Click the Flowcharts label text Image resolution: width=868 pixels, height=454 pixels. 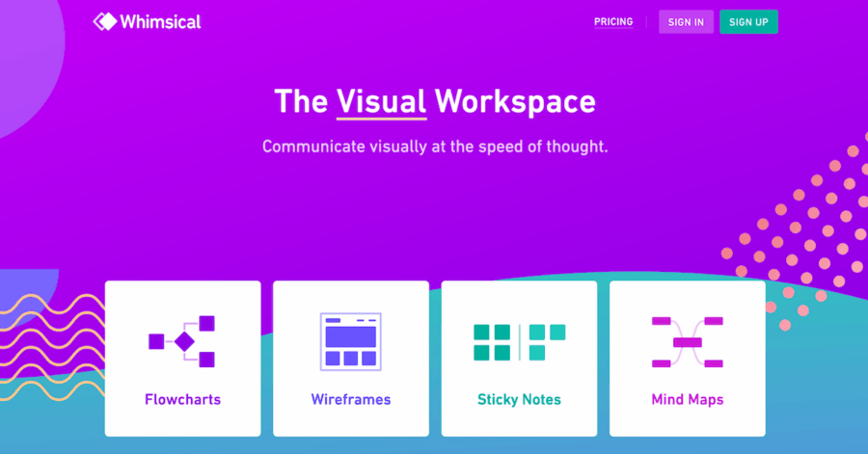(x=182, y=399)
